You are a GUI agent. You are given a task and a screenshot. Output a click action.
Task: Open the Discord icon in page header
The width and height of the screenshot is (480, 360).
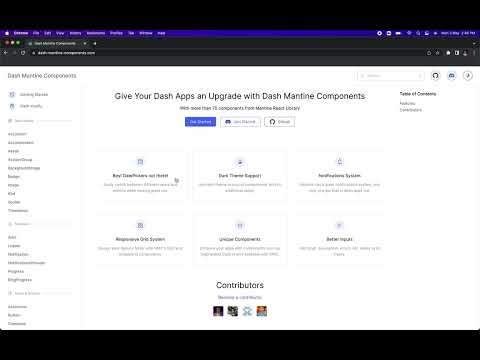[452, 76]
